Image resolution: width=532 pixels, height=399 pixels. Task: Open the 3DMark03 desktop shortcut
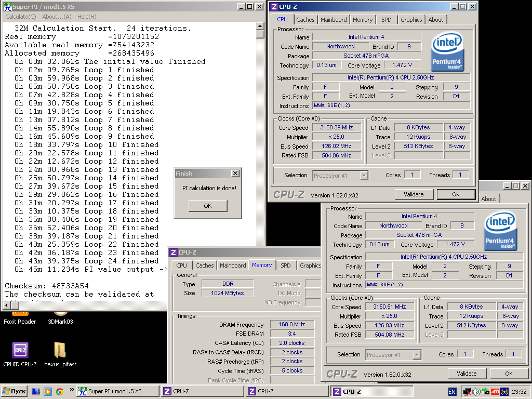(x=60, y=318)
